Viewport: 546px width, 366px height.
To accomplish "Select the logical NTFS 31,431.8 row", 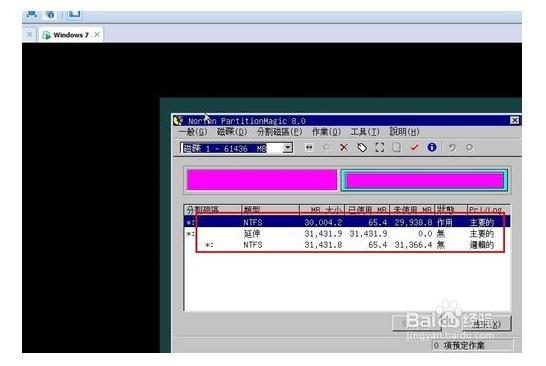I will [347, 245].
